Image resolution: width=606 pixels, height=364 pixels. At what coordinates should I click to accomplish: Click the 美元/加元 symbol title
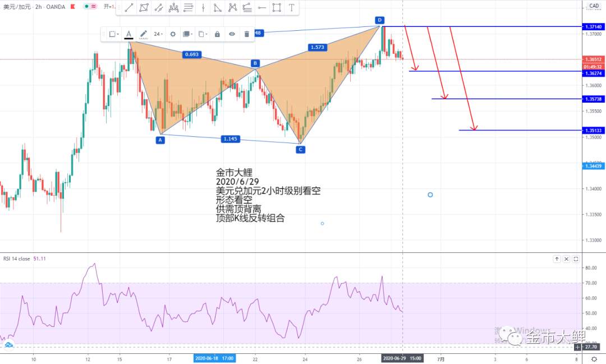(17, 7)
